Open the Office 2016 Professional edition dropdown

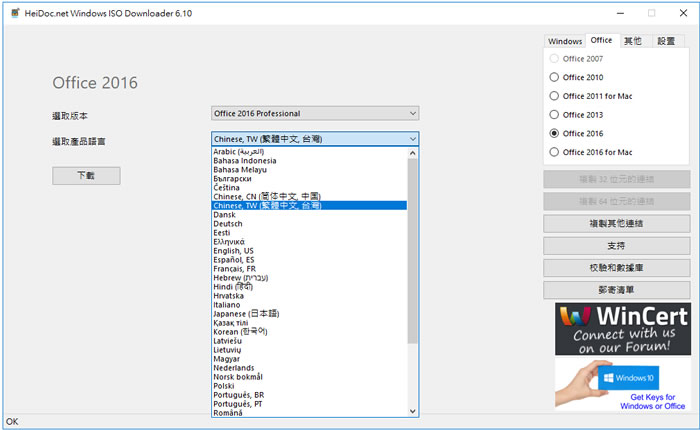[x=315, y=113]
